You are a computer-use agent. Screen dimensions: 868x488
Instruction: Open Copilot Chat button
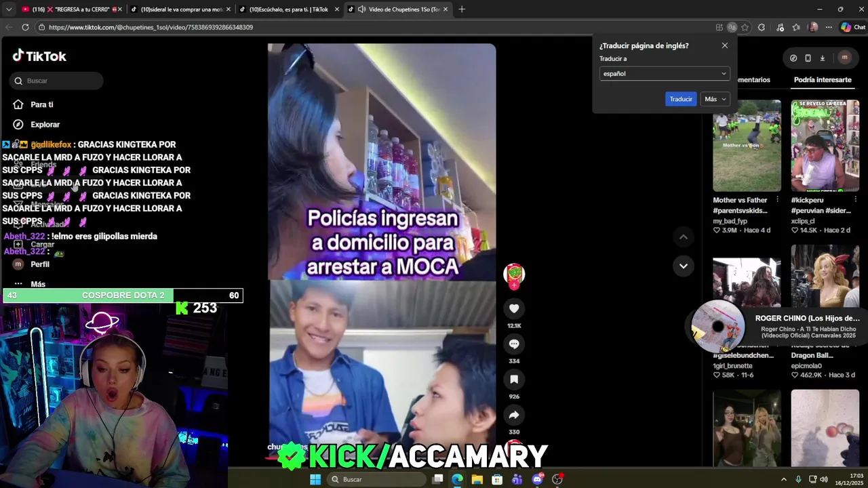coord(853,27)
